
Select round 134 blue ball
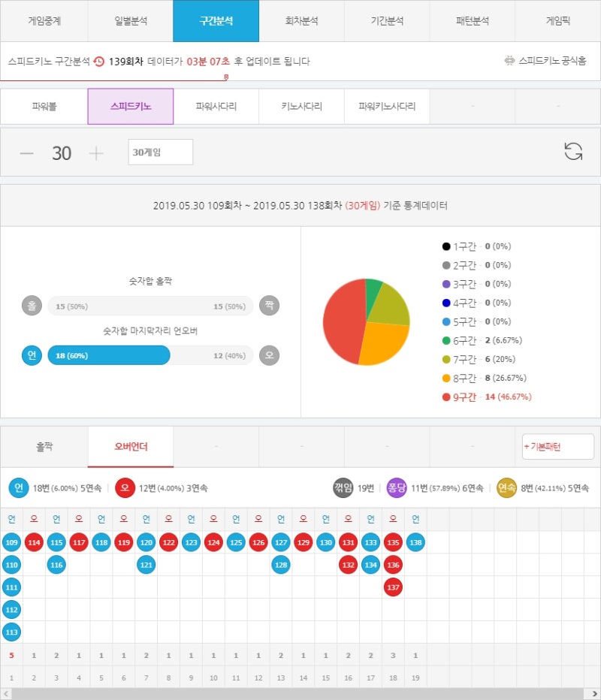tap(370, 565)
